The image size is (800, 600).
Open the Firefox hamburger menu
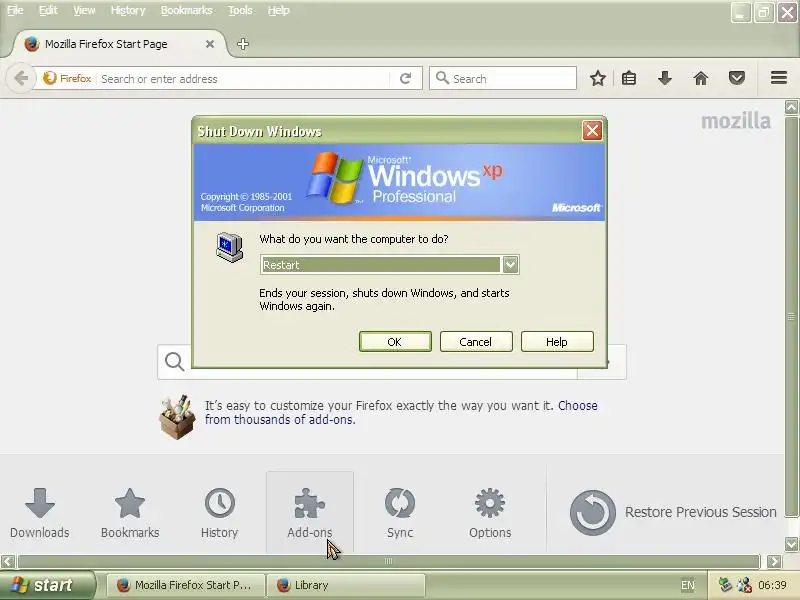coord(779,78)
